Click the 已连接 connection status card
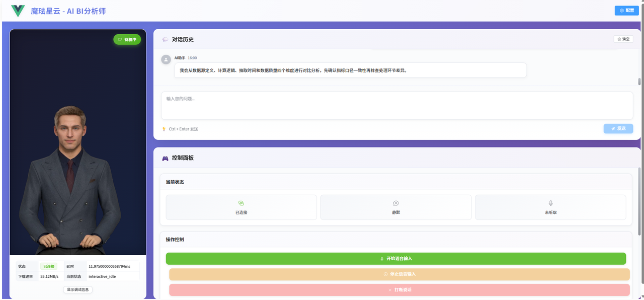The height and width of the screenshot is (300, 644). (x=242, y=207)
